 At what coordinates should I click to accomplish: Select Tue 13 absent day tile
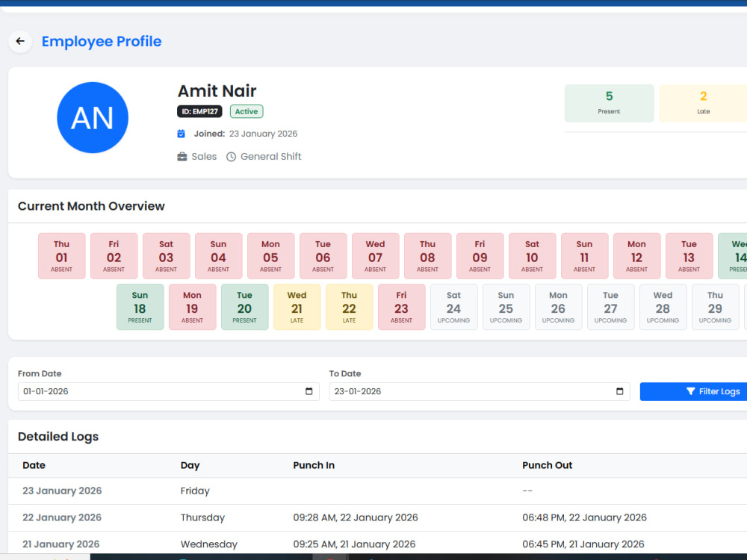click(x=689, y=255)
